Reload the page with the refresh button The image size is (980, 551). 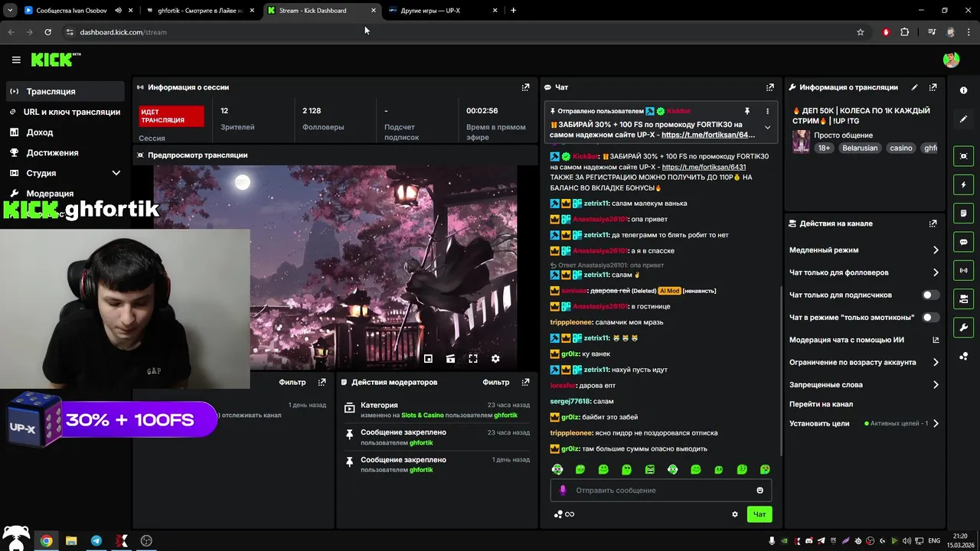tap(47, 32)
